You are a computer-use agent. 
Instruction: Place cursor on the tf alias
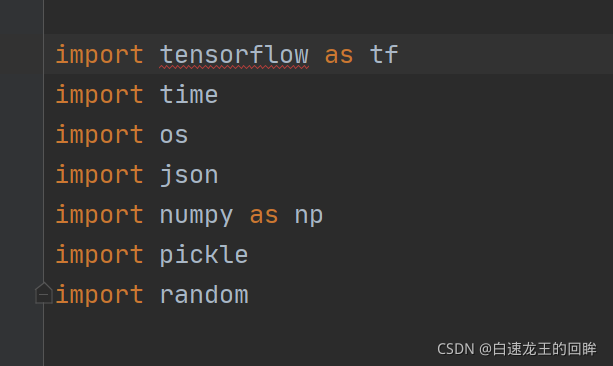click(x=384, y=54)
